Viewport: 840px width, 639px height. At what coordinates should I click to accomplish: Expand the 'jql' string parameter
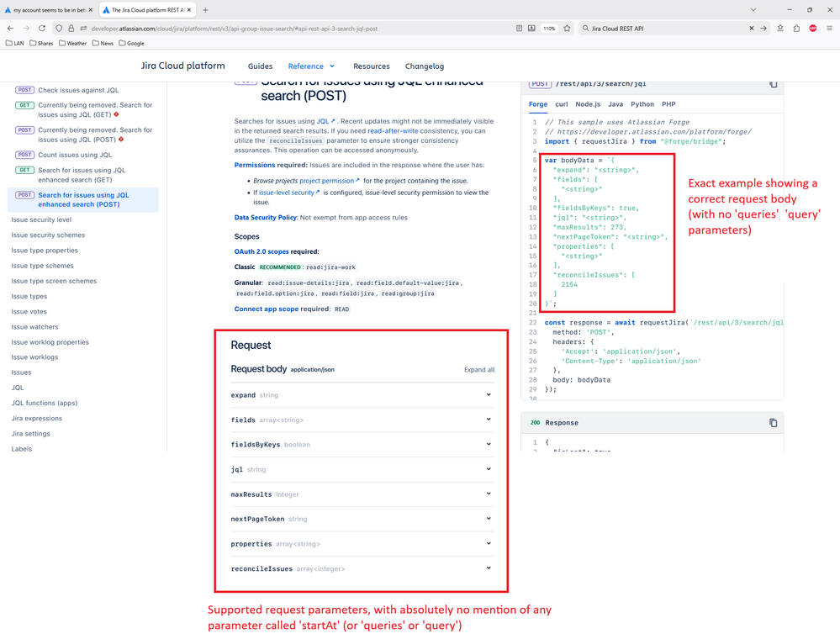click(362, 470)
